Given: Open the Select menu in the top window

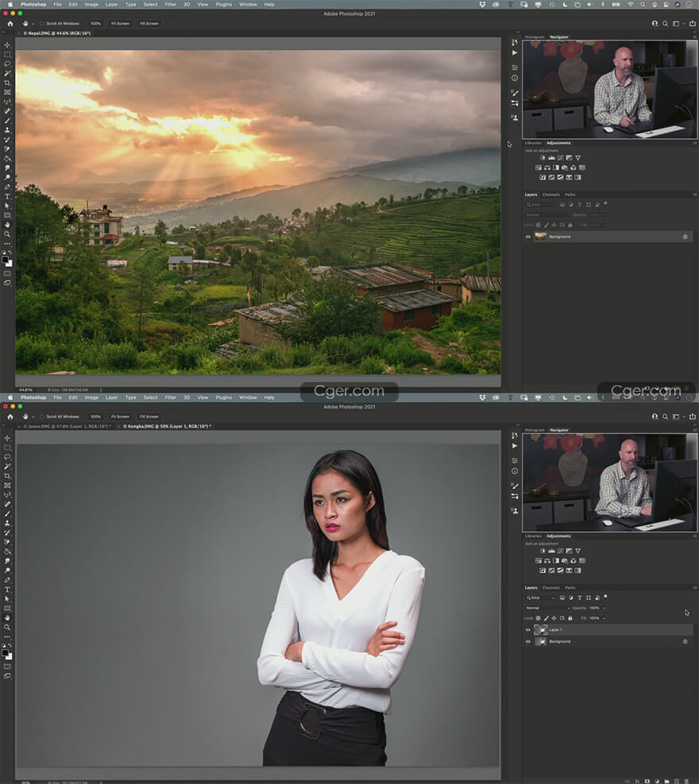Looking at the screenshot, I should (x=150, y=5).
